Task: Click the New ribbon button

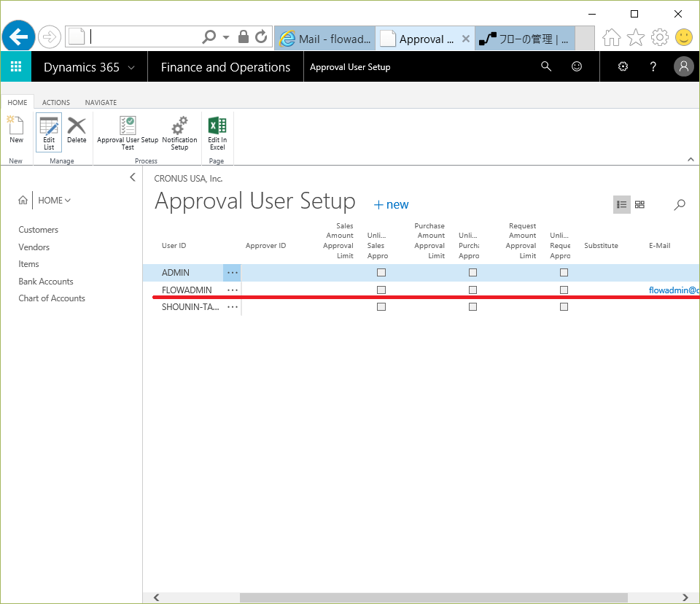Action: [x=17, y=130]
